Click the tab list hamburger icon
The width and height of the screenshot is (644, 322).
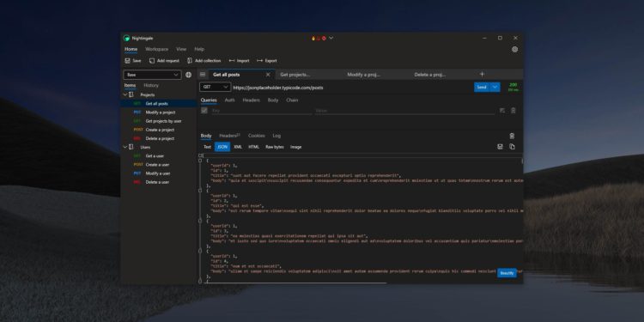coord(203,75)
